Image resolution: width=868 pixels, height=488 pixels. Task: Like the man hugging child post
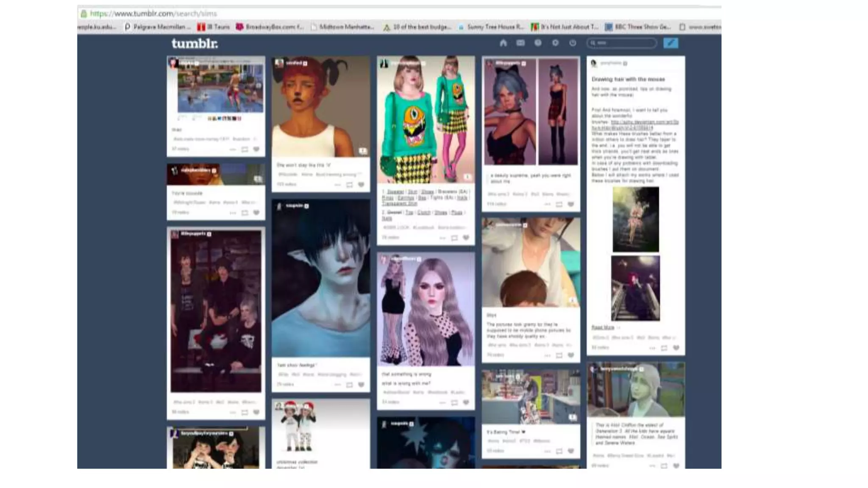[x=571, y=355]
